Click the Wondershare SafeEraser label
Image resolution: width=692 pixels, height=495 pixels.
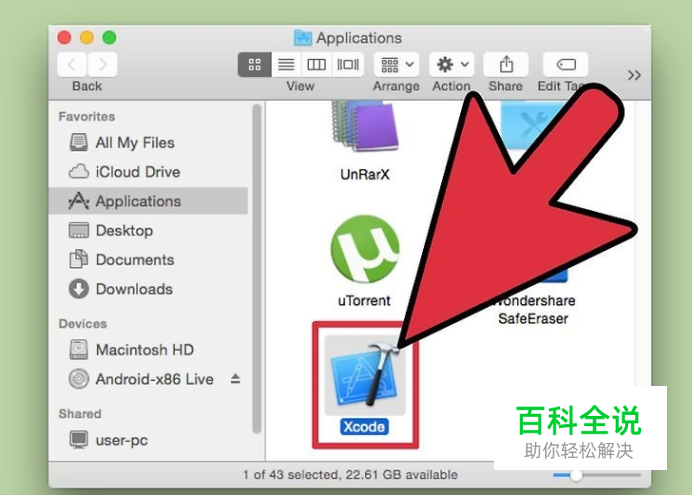pos(533,309)
